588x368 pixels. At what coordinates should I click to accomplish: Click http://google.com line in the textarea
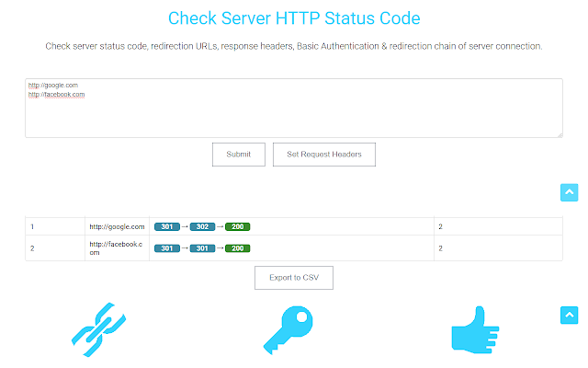pyautogui.click(x=53, y=86)
